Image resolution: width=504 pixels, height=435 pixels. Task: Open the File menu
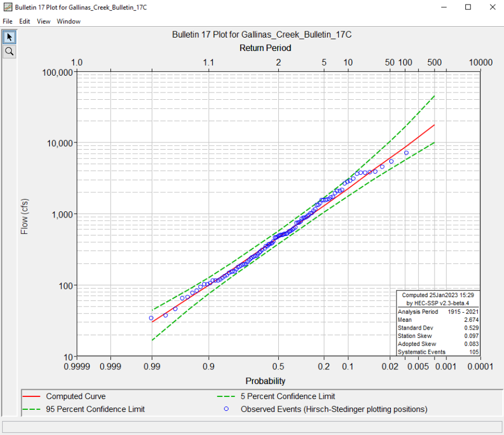[x=8, y=21]
